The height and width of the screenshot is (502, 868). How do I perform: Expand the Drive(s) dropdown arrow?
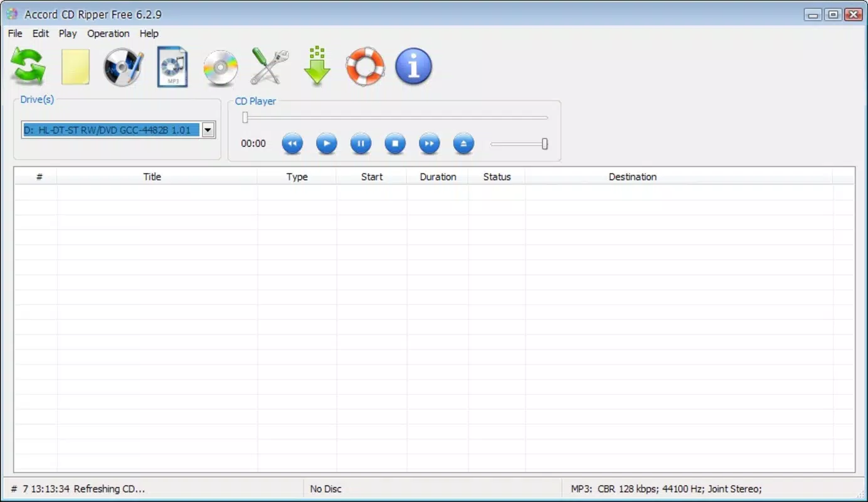208,130
